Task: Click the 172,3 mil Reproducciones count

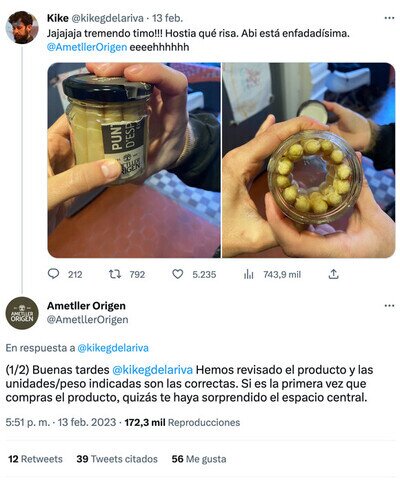Action: click(x=182, y=422)
